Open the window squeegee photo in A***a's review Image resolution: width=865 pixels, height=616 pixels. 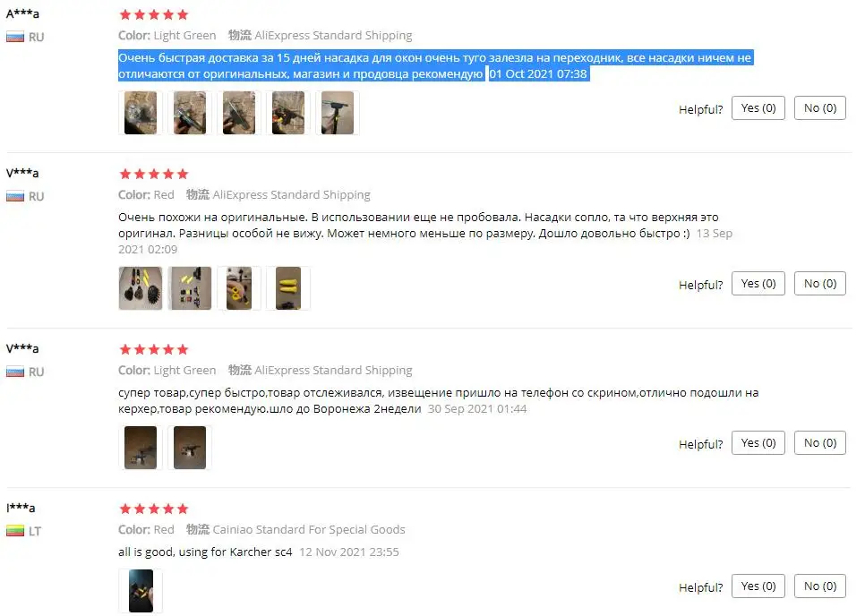337,113
